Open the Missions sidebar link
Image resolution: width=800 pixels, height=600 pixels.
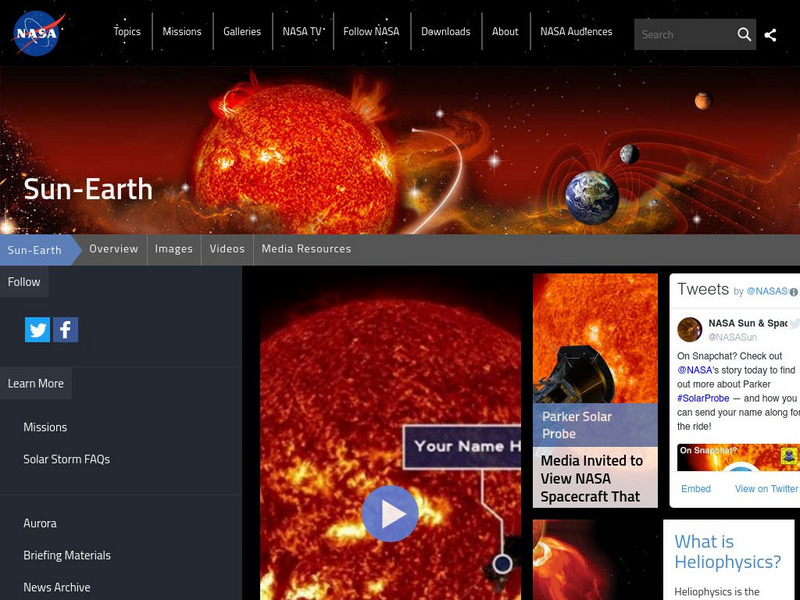tap(45, 427)
